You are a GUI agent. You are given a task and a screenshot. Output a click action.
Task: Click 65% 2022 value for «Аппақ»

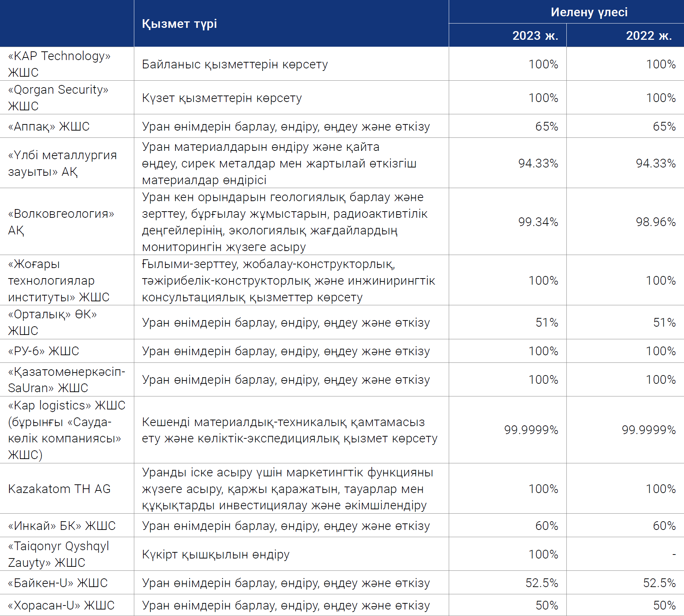click(664, 126)
